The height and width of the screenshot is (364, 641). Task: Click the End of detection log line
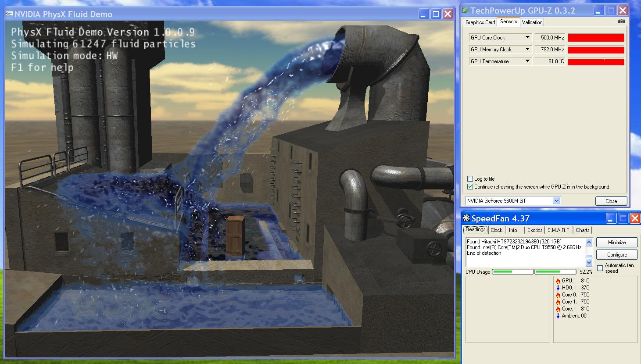pyautogui.click(x=484, y=253)
